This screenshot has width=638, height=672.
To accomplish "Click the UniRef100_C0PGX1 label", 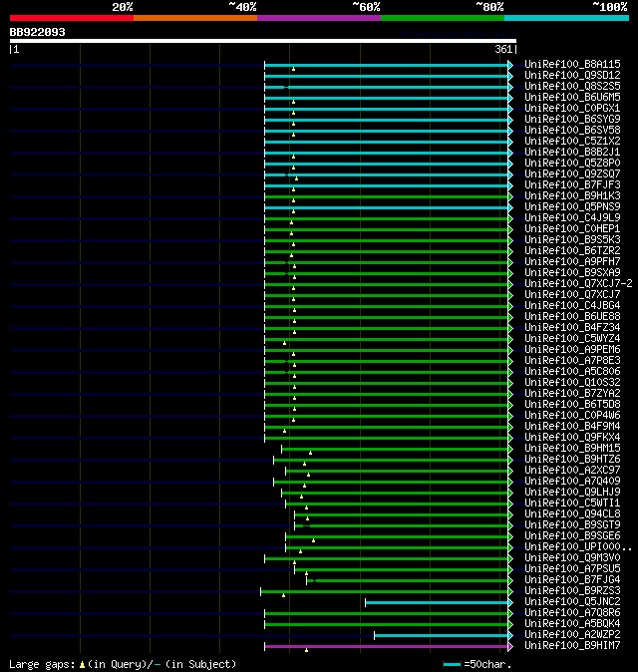I will click(572, 108).
